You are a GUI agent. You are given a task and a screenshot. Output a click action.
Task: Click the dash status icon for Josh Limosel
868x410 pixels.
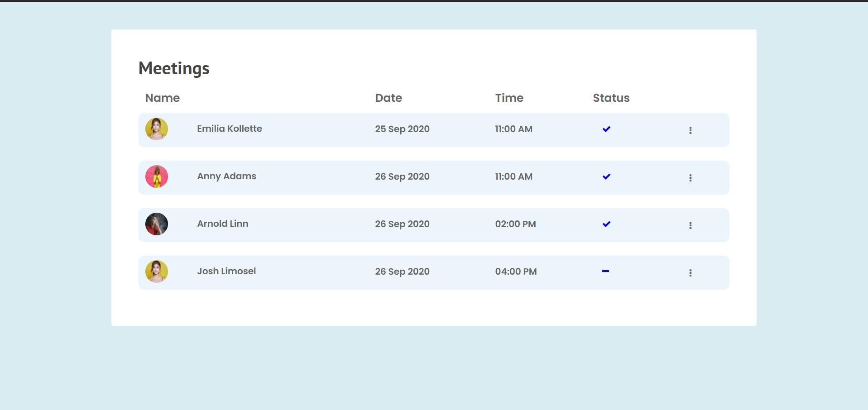coord(605,271)
